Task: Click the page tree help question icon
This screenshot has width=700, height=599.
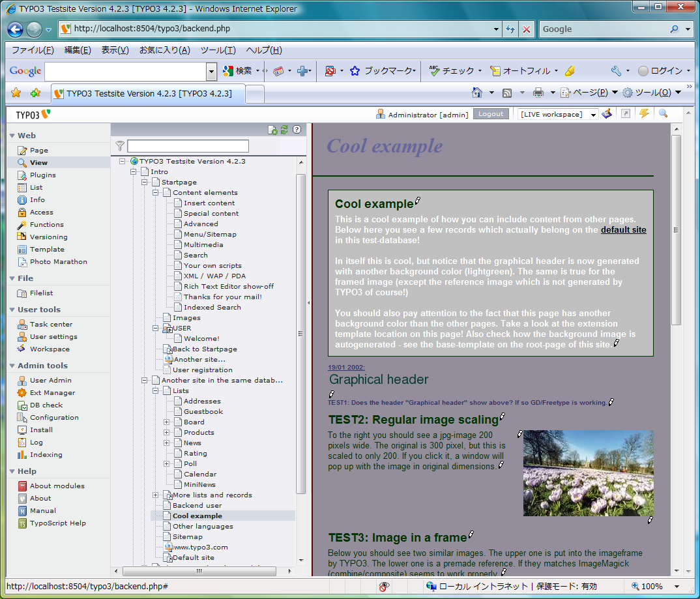Action: coord(297,130)
